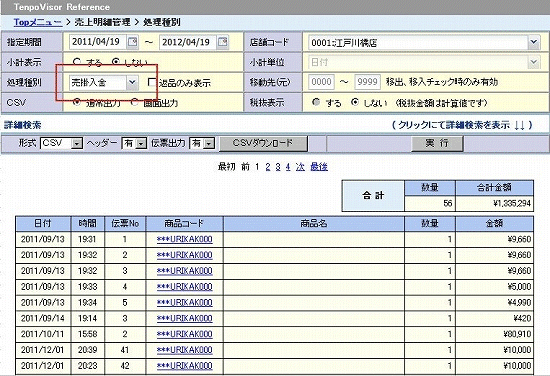
Task: Click the 日付 column header
Action: 43,223
